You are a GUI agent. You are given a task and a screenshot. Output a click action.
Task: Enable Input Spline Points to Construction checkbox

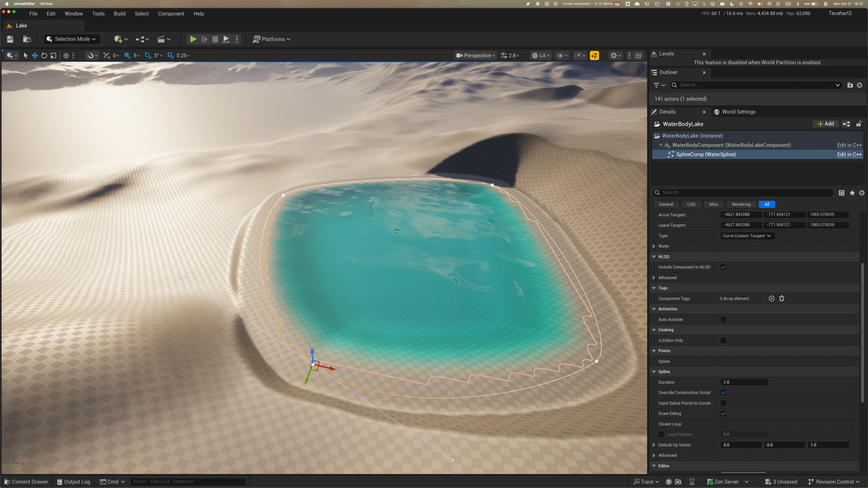pos(723,403)
